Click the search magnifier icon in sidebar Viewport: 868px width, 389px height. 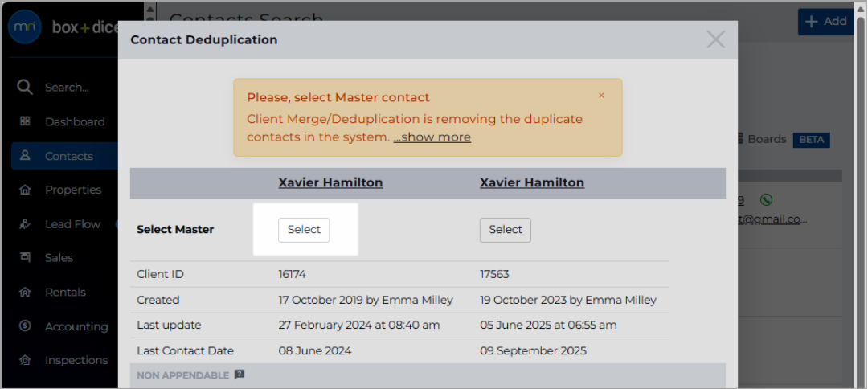click(x=25, y=88)
